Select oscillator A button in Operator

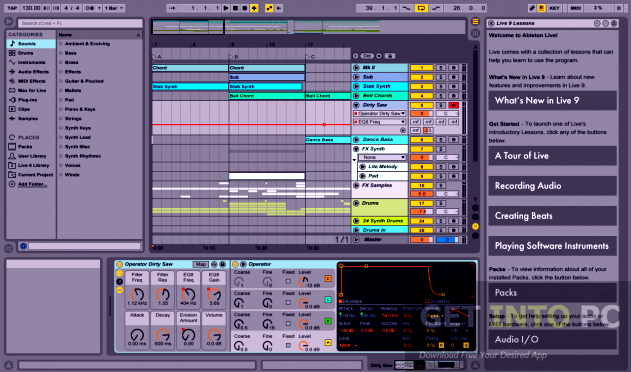[328, 343]
